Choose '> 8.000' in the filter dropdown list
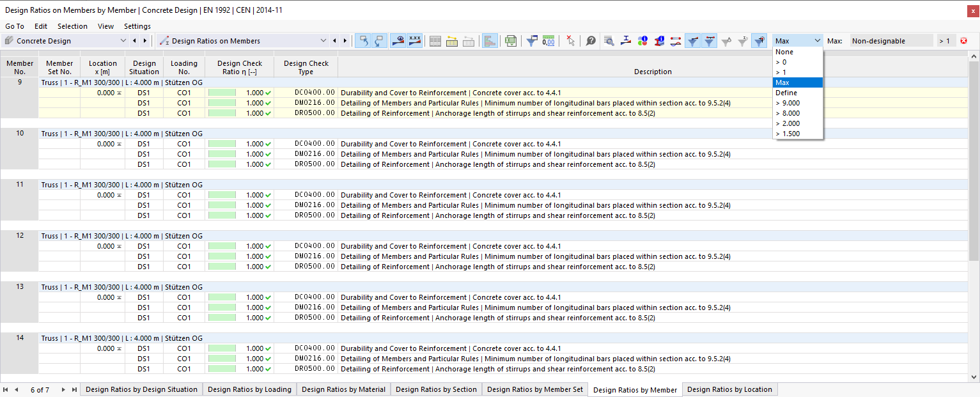The image size is (980, 397). (x=798, y=113)
